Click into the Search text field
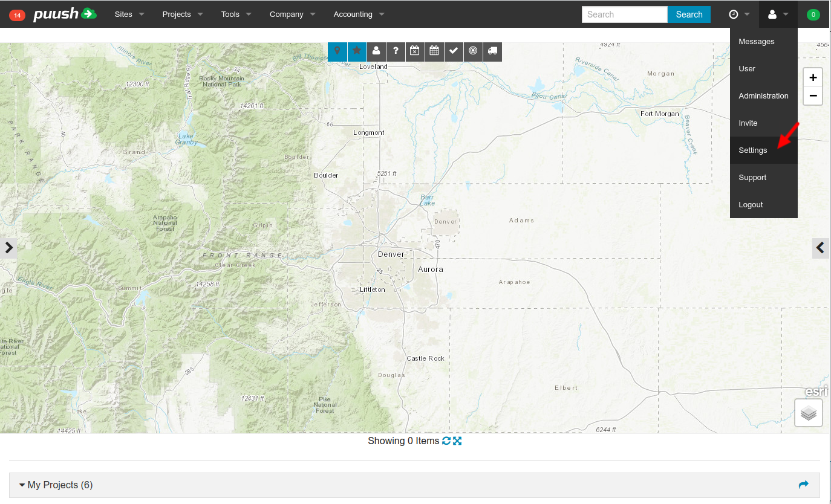This screenshot has width=831, height=504. tap(624, 15)
